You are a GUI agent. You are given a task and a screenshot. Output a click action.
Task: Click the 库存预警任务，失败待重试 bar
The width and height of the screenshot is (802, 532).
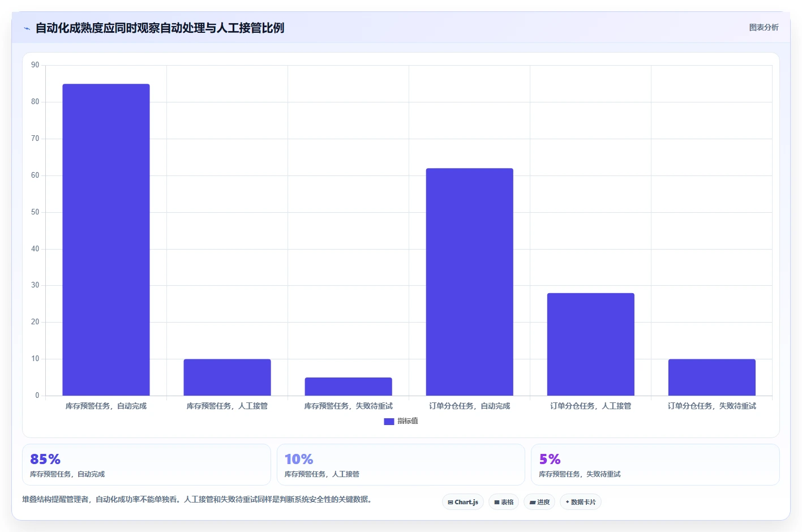click(x=348, y=387)
